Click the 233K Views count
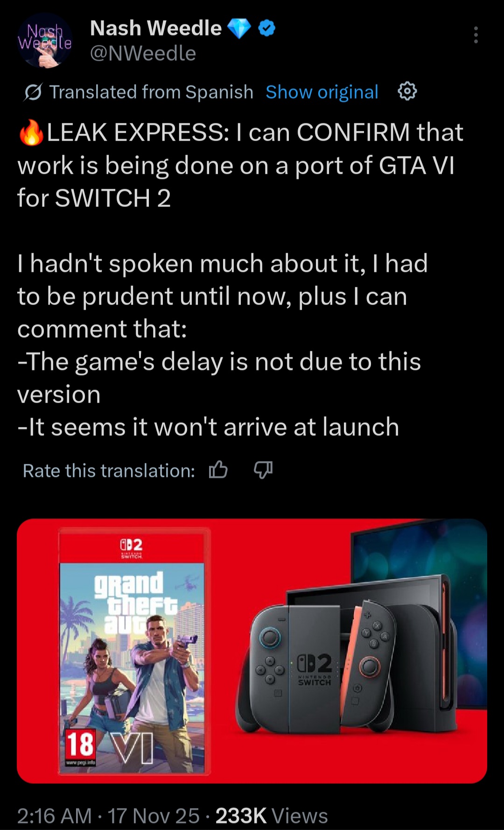This screenshot has width=504, height=830. point(272,816)
